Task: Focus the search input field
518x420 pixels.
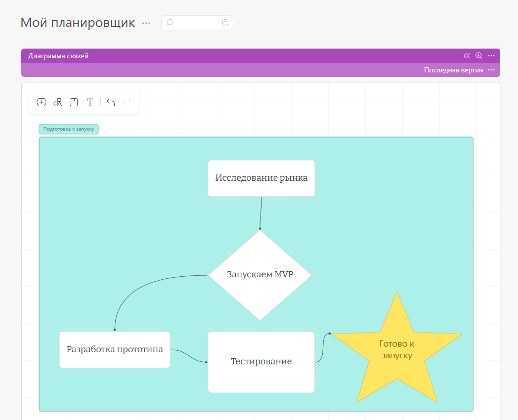Action: tap(197, 23)
